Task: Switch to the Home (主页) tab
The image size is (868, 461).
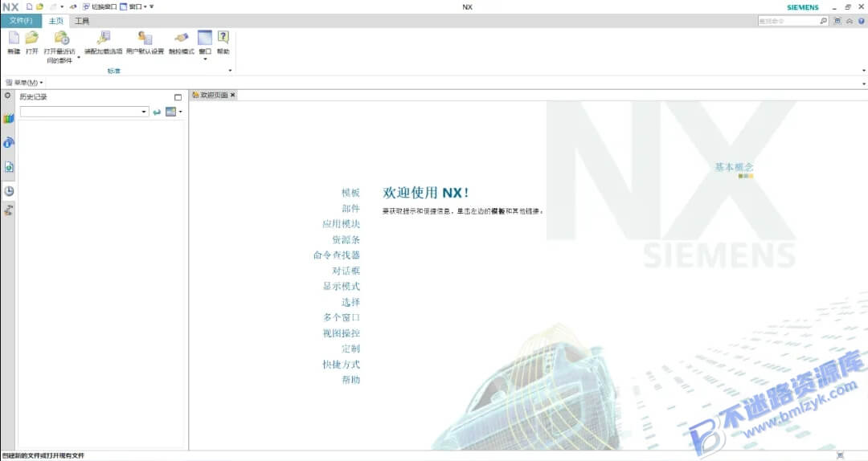Action: [56, 21]
